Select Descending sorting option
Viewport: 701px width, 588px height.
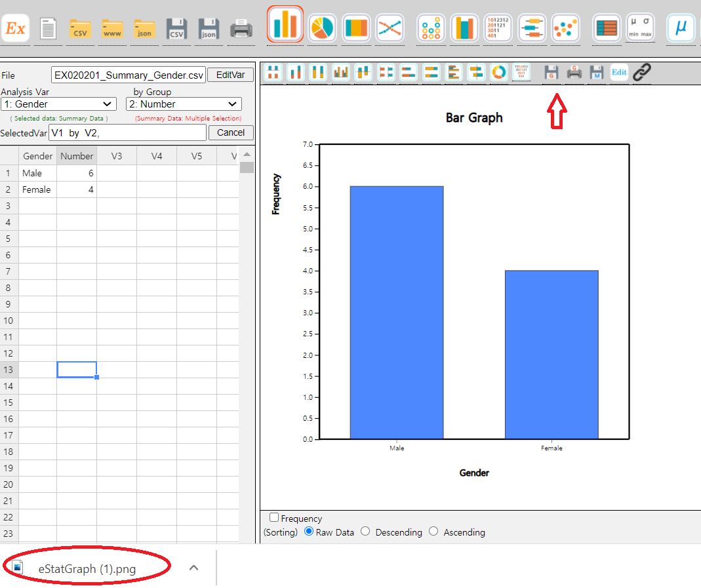365,531
